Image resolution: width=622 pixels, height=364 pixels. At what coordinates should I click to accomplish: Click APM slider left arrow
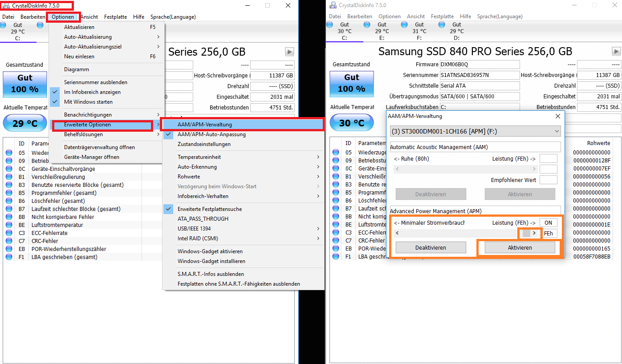click(397, 233)
